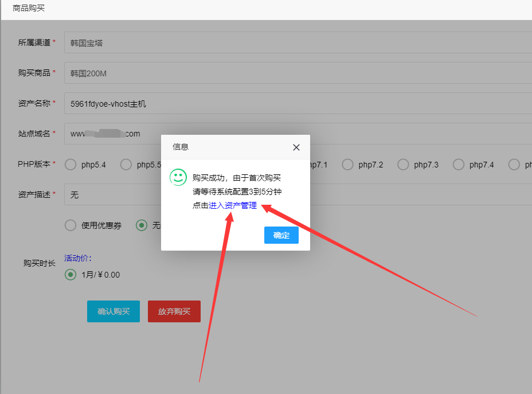The width and height of the screenshot is (532, 394).
Task: Select the php7.4 radio button
Action: [x=458, y=165]
